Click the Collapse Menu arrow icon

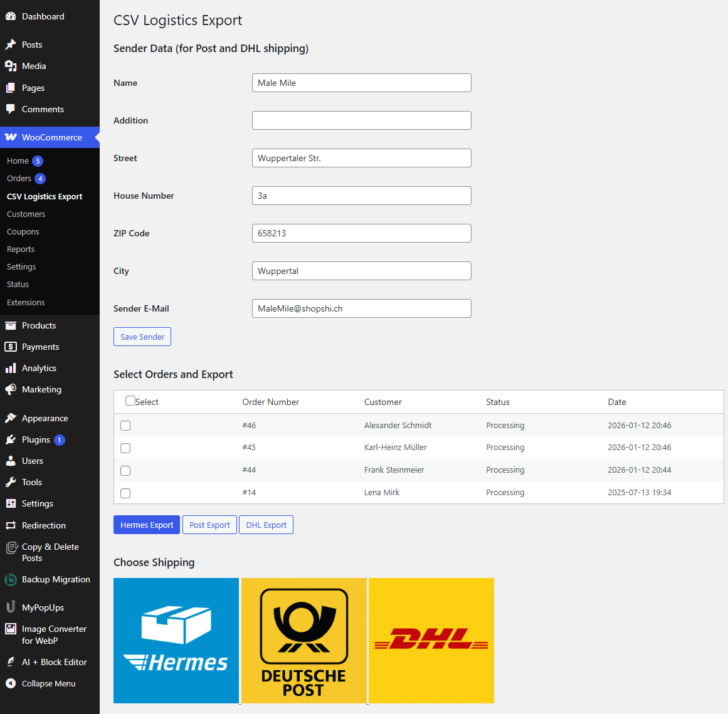[x=11, y=683]
